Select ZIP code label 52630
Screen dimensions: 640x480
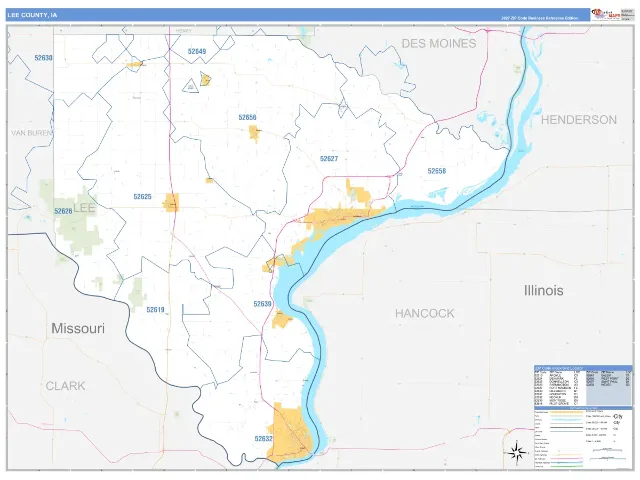click(43, 58)
